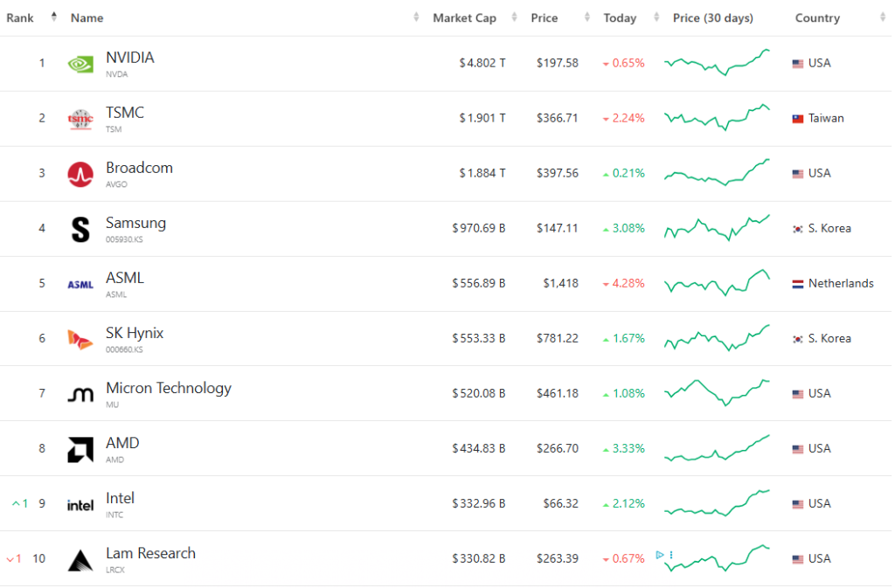The height and width of the screenshot is (588, 895).
Task: Sort companies by Market Cap header
Action: (464, 17)
